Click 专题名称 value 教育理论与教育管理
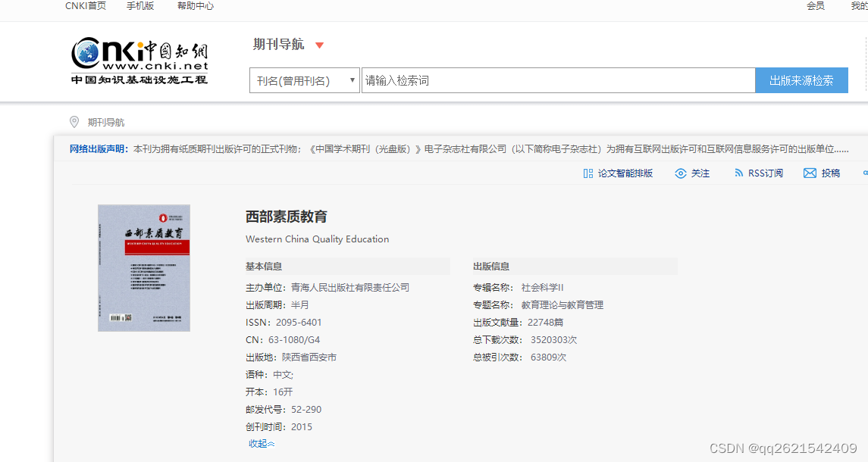This screenshot has width=868, height=462. [x=562, y=305]
